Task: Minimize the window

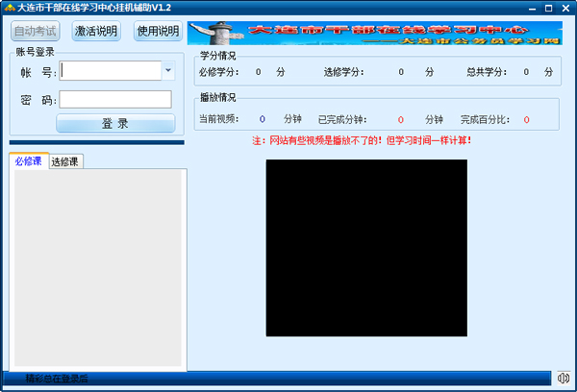Action: pyautogui.click(x=532, y=9)
